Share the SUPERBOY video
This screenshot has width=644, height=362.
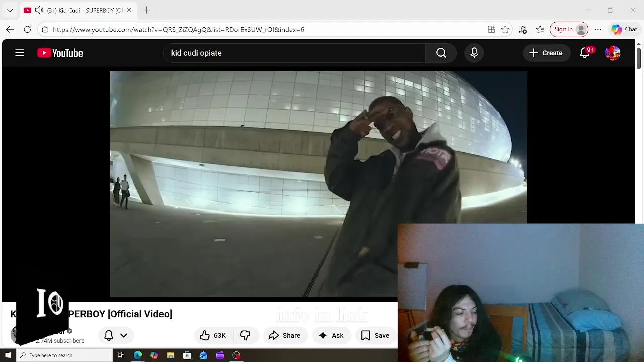(284, 335)
